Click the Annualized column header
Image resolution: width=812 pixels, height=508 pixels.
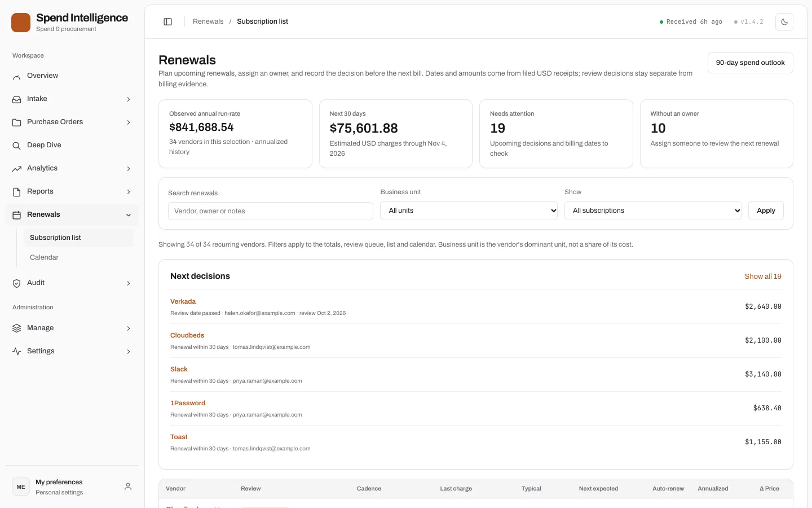click(x=713, y=489)
